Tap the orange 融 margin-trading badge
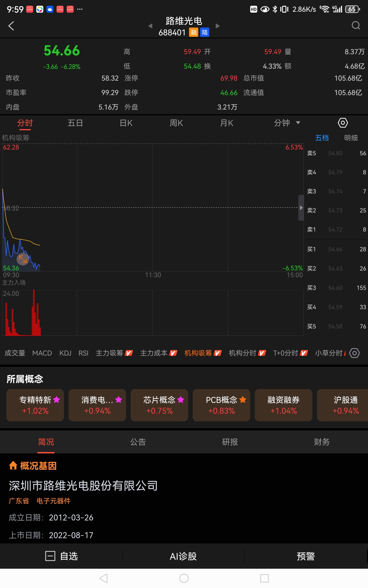 click(194, 32)
